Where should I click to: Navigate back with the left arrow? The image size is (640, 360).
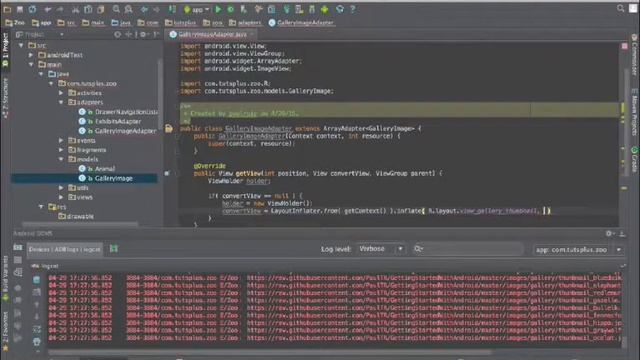coord(144,9)
